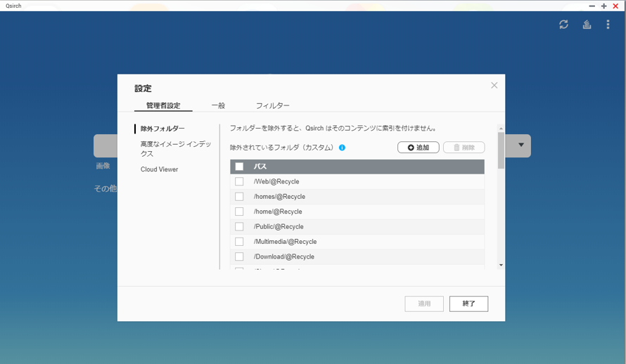Select the /Public/@Recycle row checkbox

(239, 226)
